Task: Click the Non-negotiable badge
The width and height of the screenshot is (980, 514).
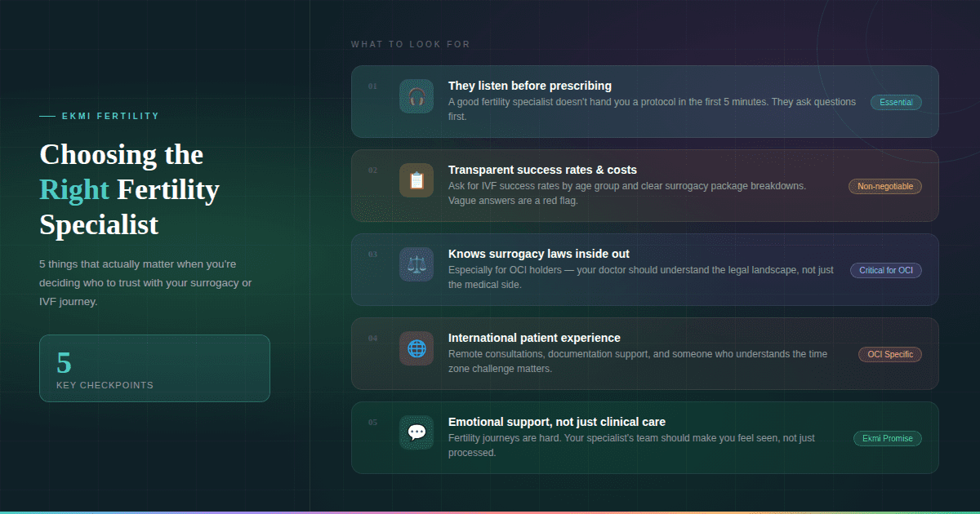Action: [884, 187]
